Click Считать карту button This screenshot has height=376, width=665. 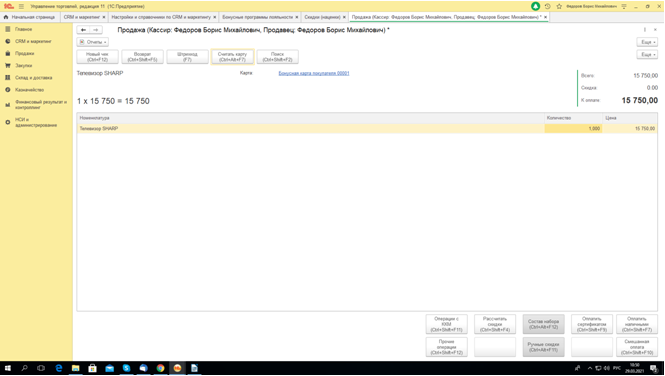232,57
